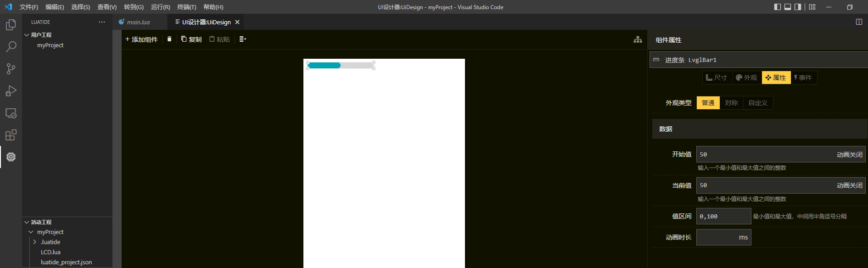868x268 pixels.
Task: Click the delete component trash icon
Action: pos(169,39)
